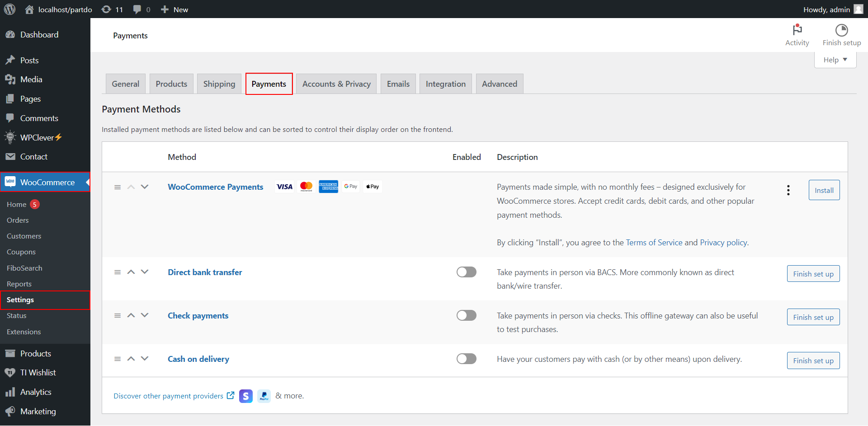This screenshot has width=868, height=426.
Task: Open TI Wishlist in the sidebar
Action: pyautogui.click(x=45, y=373)
